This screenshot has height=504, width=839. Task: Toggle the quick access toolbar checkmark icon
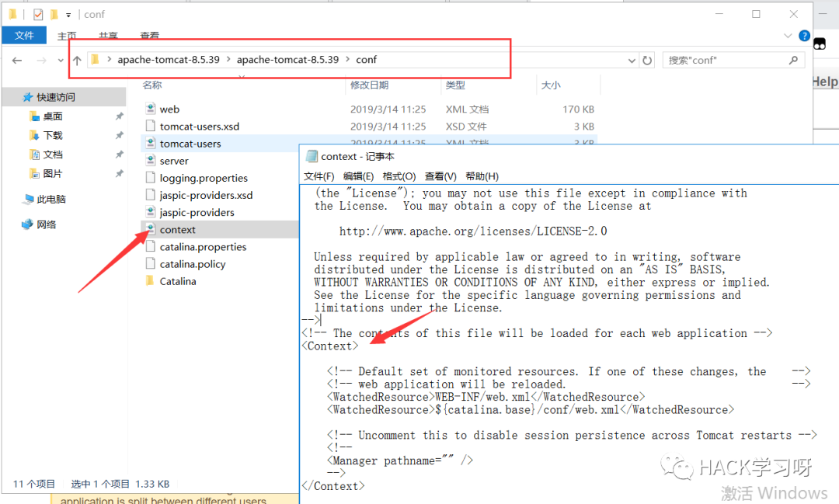pyautogui.click(x=37, y=15)
